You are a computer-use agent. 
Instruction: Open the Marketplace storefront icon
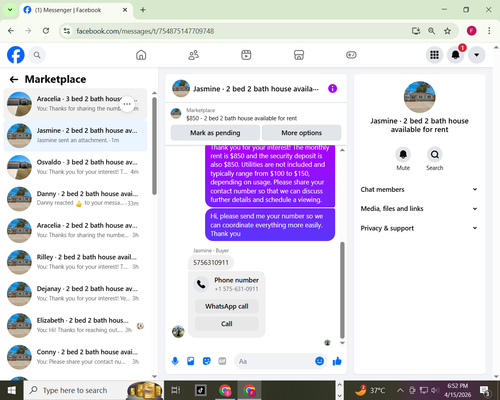pyautogui.click(x=299, y=55)
